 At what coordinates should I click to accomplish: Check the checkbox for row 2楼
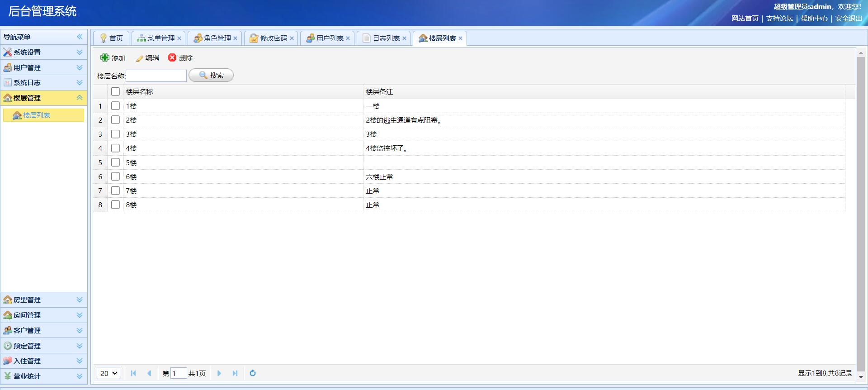(115, 120)
